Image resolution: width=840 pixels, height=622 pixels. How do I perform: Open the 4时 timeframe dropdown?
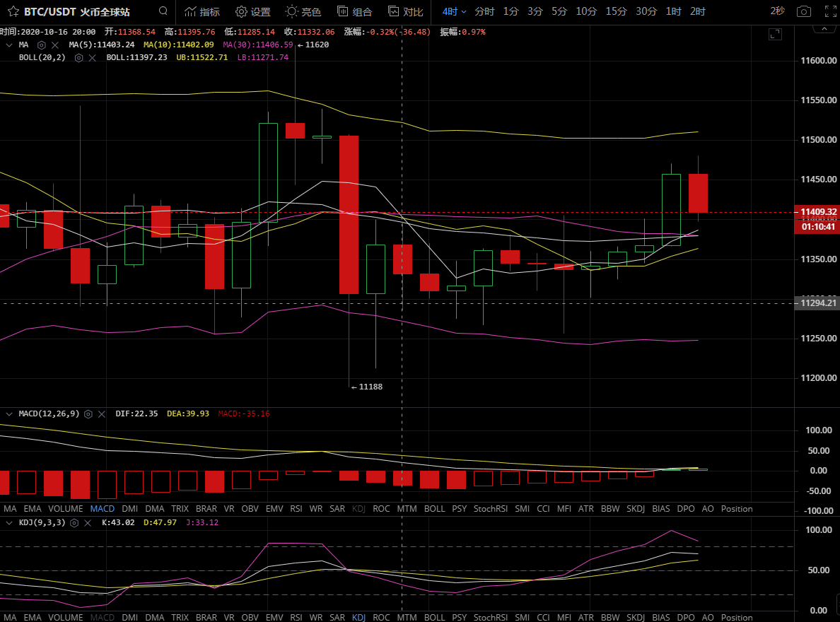[454, 11]
